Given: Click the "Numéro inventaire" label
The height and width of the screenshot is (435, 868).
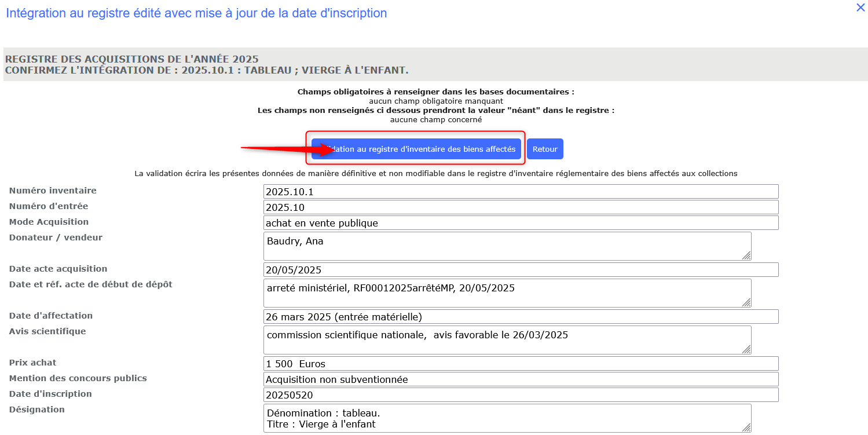Looking at the screenshot, I should [x=53, y=191].
